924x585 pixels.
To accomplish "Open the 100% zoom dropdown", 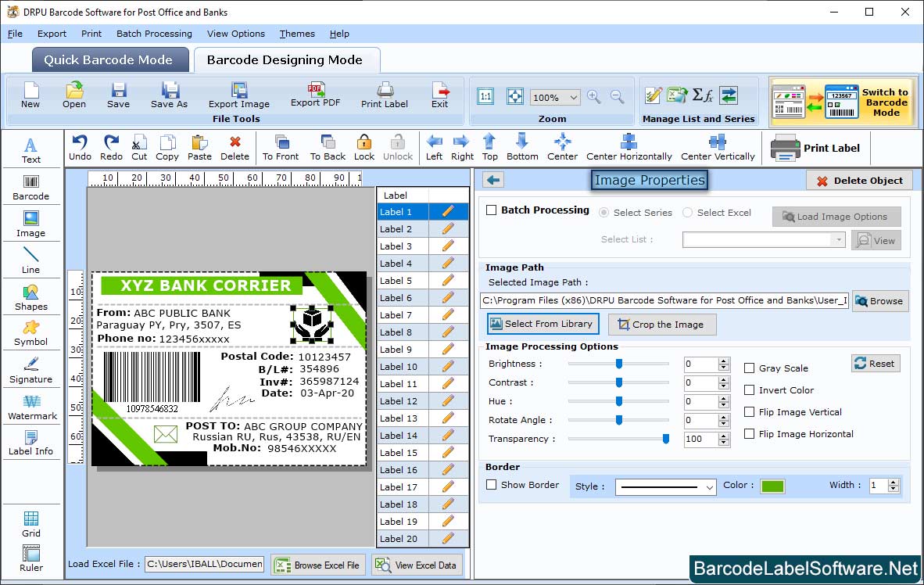I will 555,98.
